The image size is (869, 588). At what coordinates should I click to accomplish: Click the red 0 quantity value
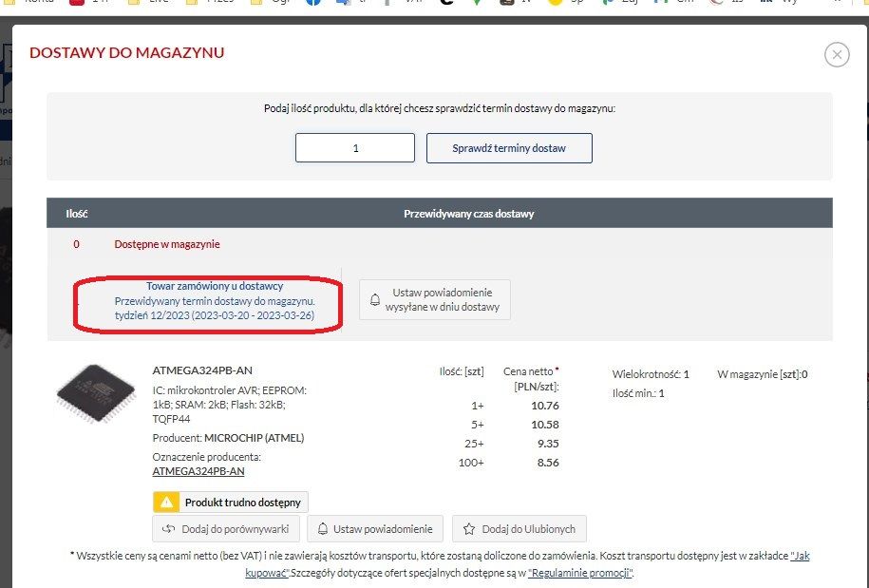(77, 244)
